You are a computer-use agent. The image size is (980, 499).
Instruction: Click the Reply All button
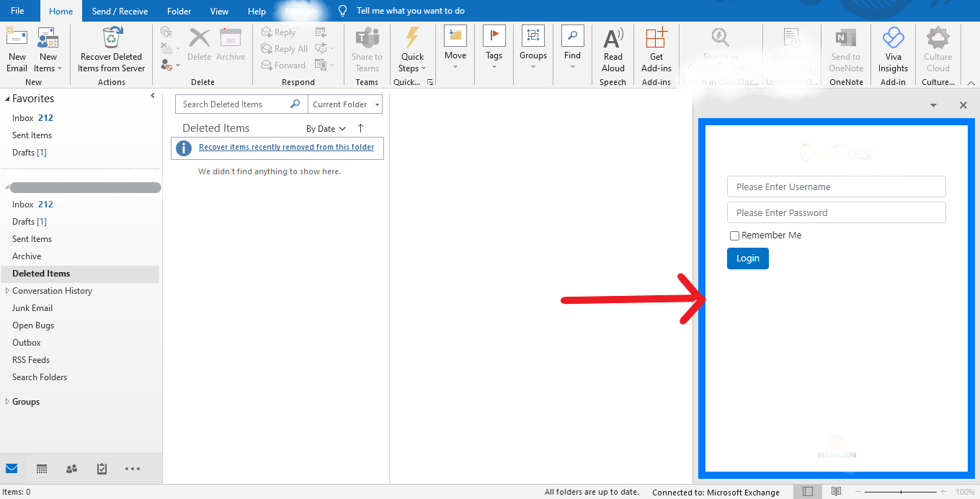pyautogui.click(x=285, y=49)
